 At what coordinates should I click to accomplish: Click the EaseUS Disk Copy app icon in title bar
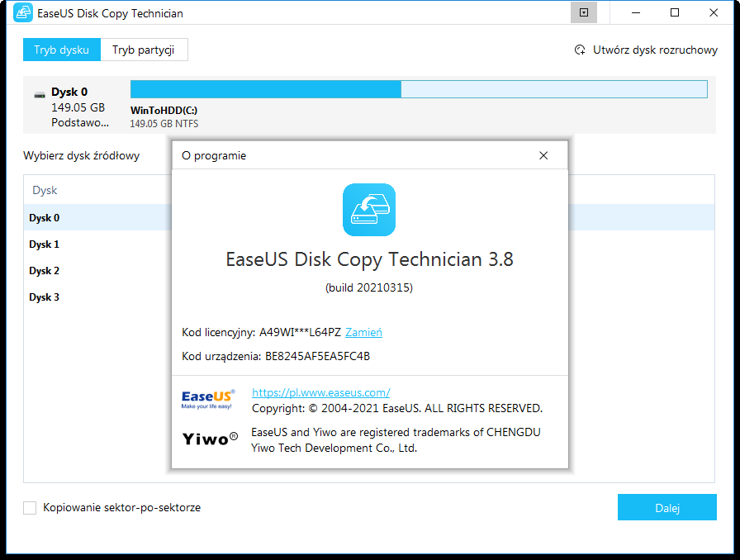pos(22,12)
